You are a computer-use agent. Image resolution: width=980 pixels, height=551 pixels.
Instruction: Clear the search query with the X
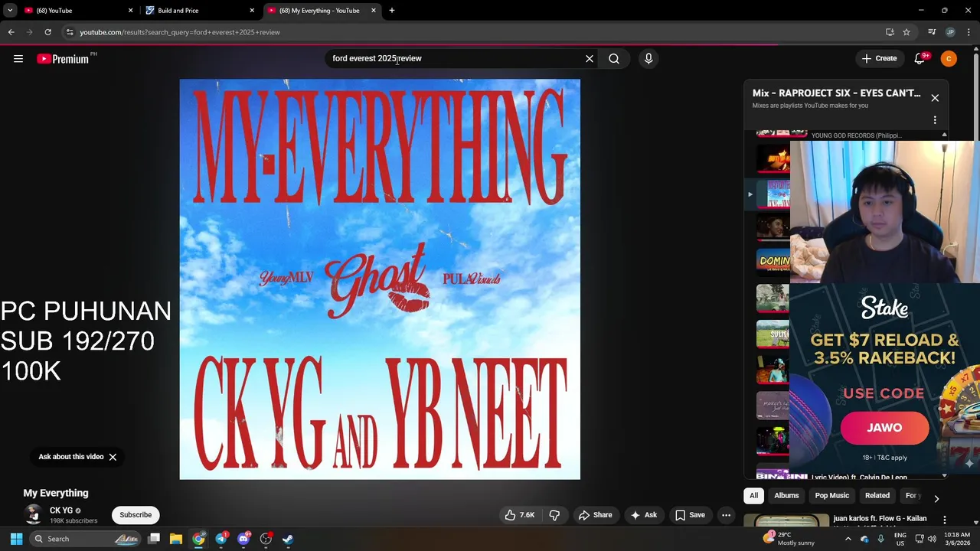click(590, 59)
